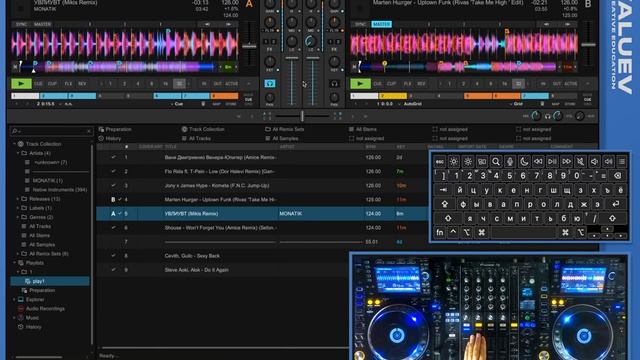
Task: Open the Preparation favorite tab
Action: click(115, 129)
